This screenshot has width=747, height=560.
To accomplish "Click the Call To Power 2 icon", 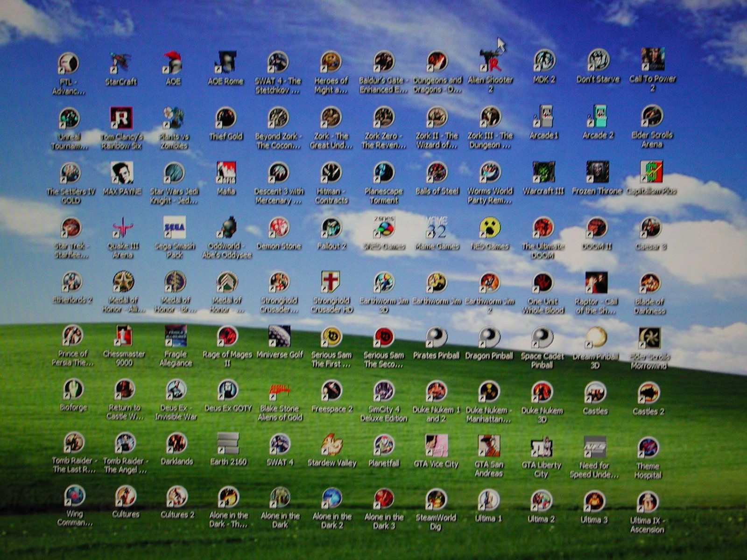I will click(x=653, y=59).
